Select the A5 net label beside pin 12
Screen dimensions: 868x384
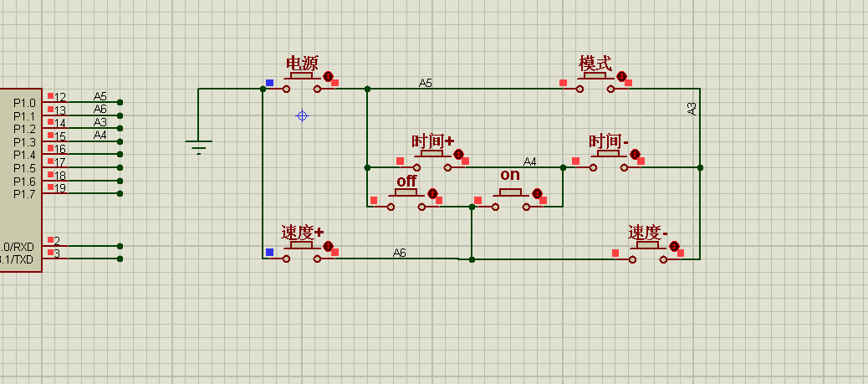(x=100, y=96)
